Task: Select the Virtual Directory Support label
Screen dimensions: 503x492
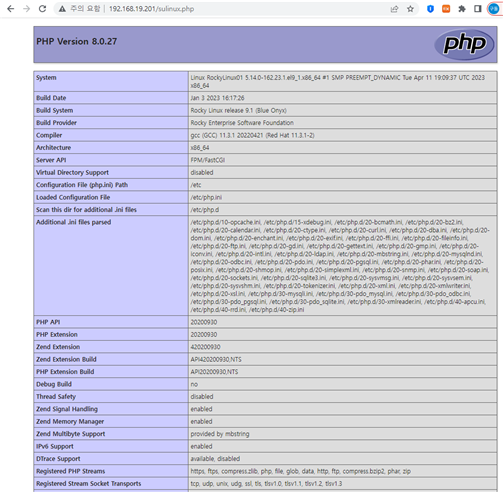Action: point(72,173)
